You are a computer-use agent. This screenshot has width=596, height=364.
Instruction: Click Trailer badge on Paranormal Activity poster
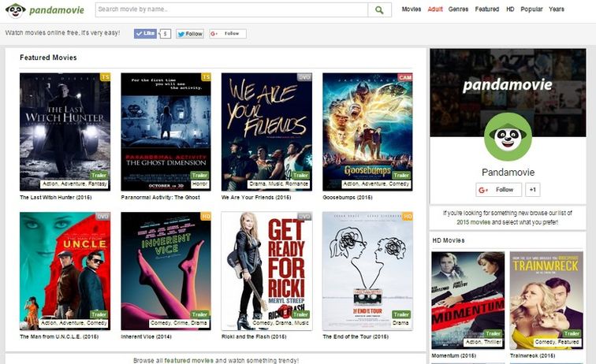199,175
